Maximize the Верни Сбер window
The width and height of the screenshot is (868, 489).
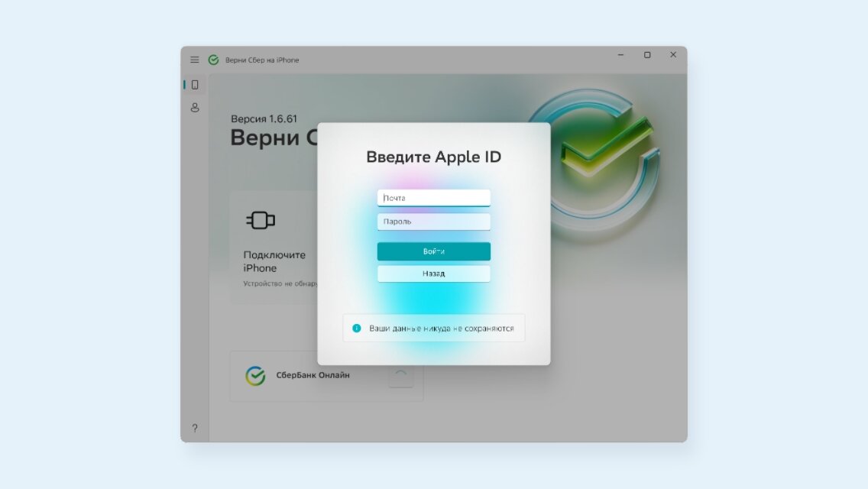tap(647, 55)
